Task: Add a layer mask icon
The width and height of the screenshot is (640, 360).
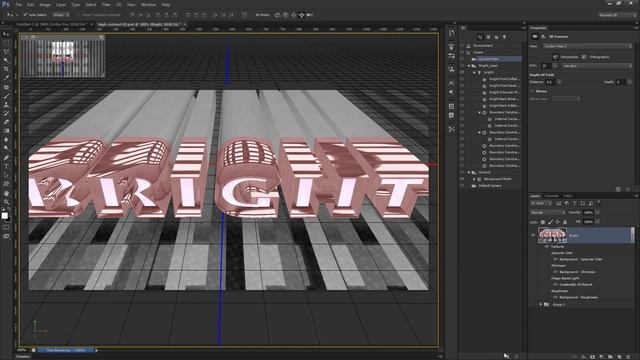Action: coord(592,356)
